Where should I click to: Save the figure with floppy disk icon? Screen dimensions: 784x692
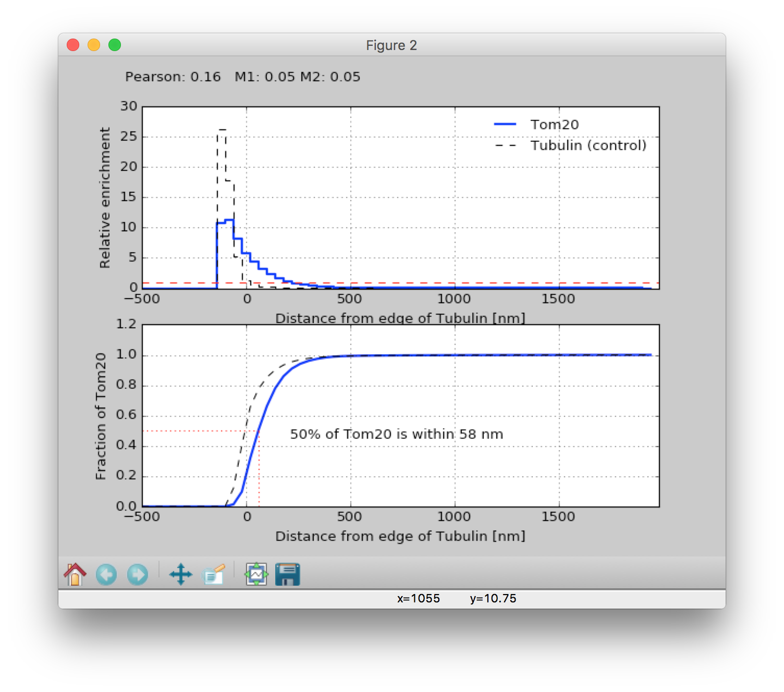(287, 574)
